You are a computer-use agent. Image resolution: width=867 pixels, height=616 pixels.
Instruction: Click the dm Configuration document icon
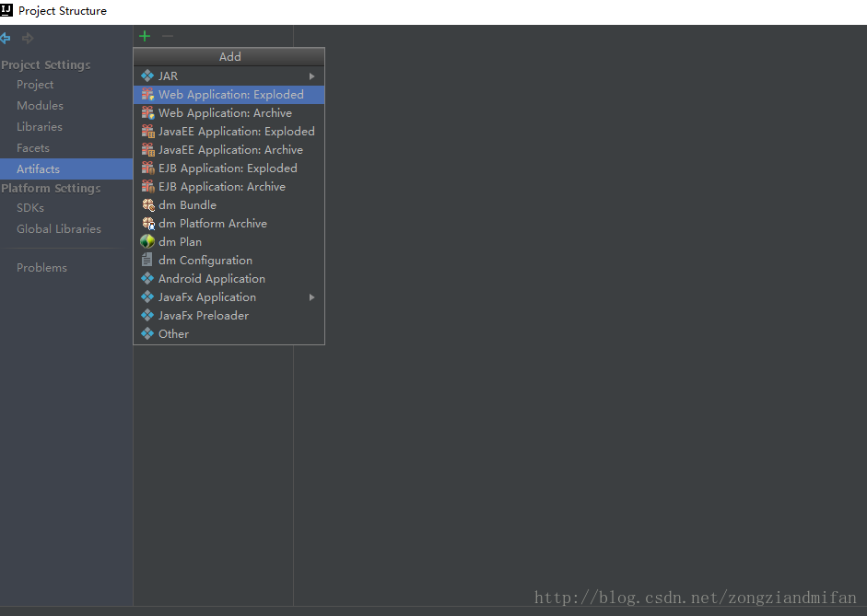tap(146, 260)
